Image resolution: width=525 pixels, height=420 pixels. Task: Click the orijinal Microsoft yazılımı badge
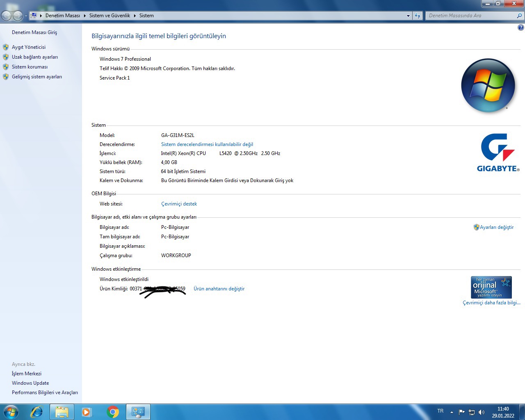491,287
